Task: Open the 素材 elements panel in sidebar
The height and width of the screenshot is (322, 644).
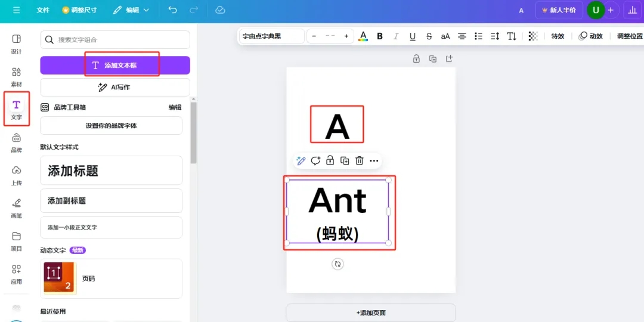Action: (x=16, y=77)
